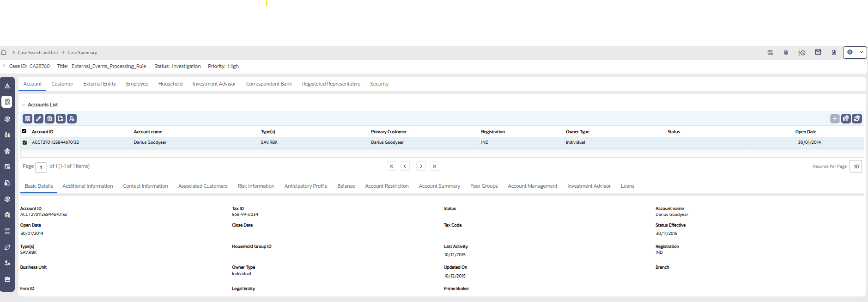Switch to the External Entity tab
Screen dimensions: 868x302
(100, 84)
